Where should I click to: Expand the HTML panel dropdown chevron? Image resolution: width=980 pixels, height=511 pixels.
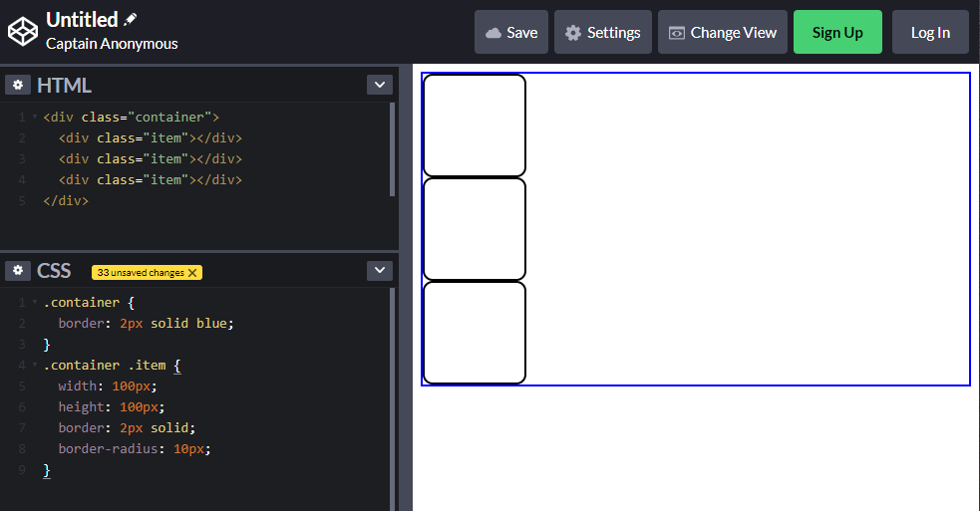(380, 85)
